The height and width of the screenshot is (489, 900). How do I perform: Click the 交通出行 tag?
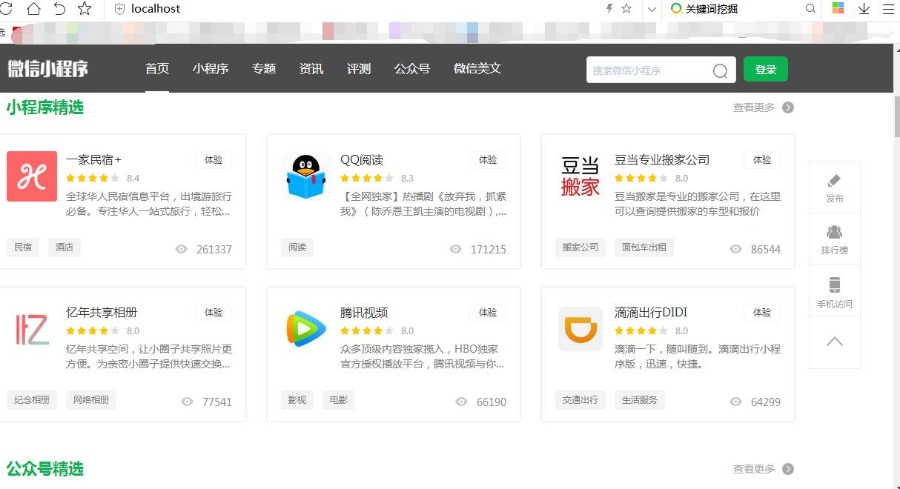[x=580, y=400]
